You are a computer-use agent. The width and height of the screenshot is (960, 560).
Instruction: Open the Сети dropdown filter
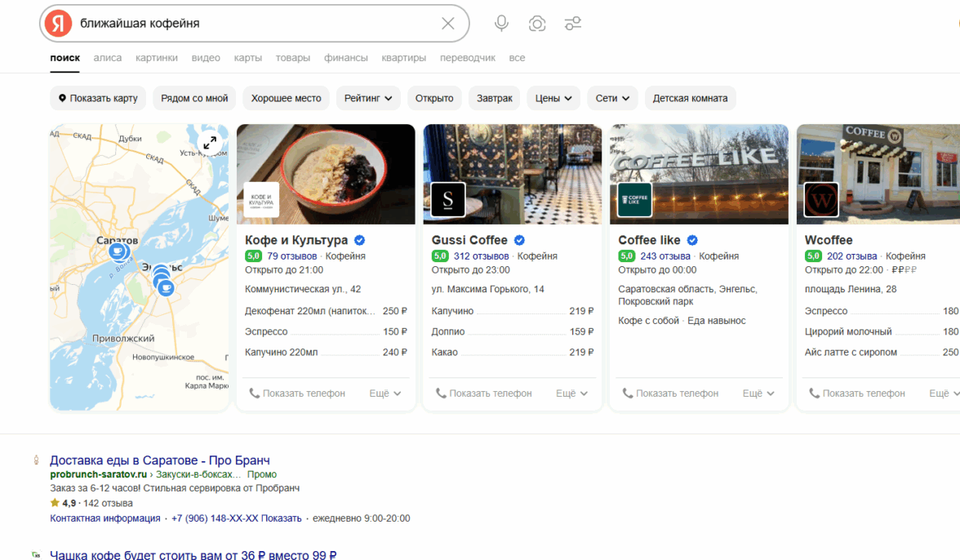(612, 98)
